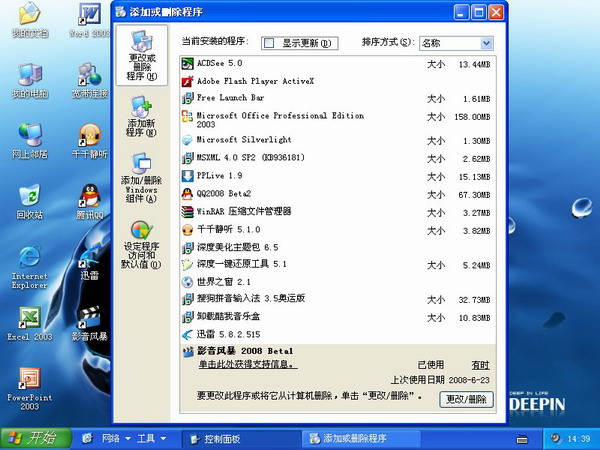The height and width of the screenshot is (450, 600).
Task: Click the 深度一键还原工具 5.1 icon
Action: point(188,264)
